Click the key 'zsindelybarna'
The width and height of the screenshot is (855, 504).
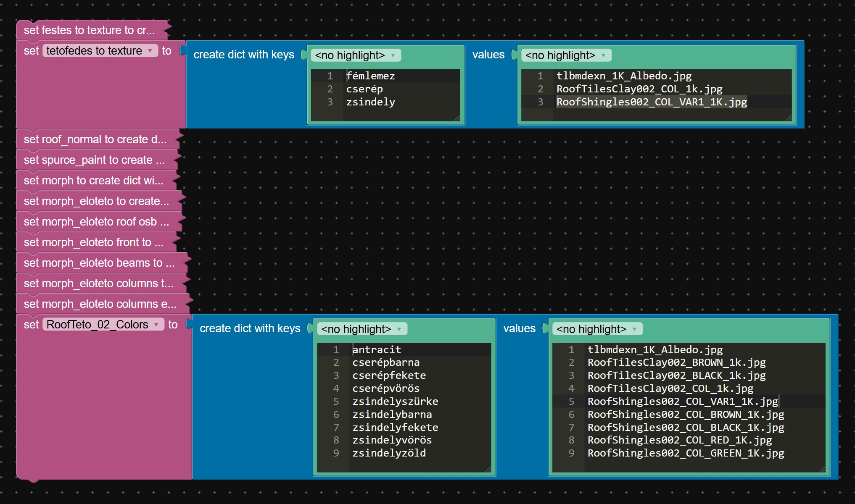coord(392,415)
